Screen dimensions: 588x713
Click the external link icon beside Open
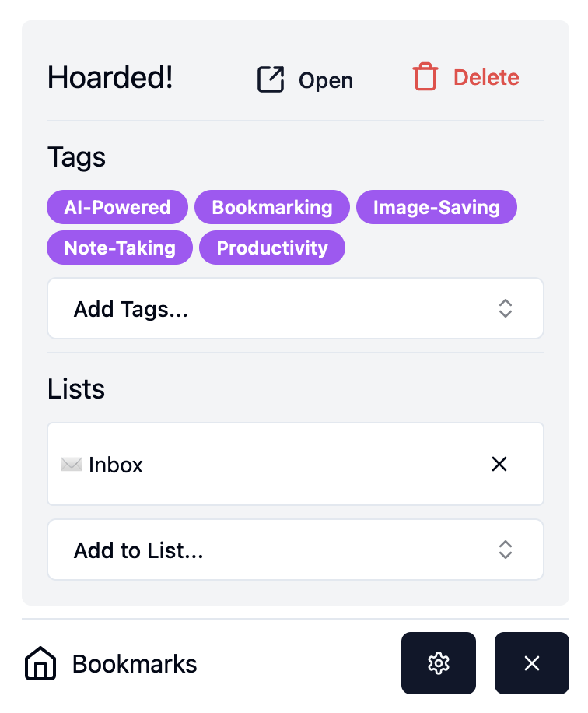pyautogui.click(x=269, y=79)
